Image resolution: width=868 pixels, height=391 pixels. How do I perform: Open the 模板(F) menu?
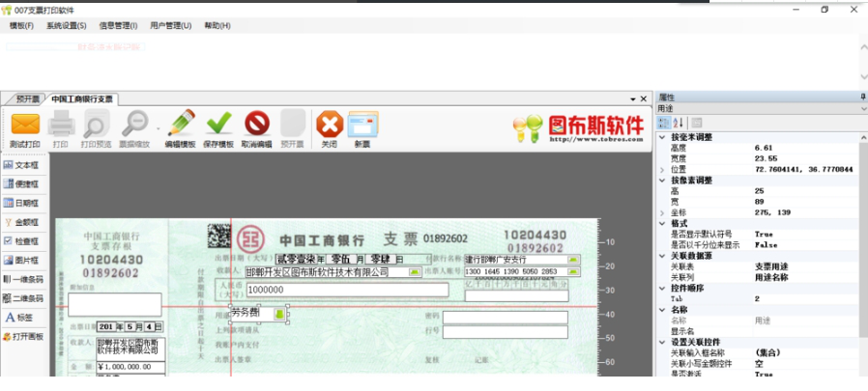[21, 25]
